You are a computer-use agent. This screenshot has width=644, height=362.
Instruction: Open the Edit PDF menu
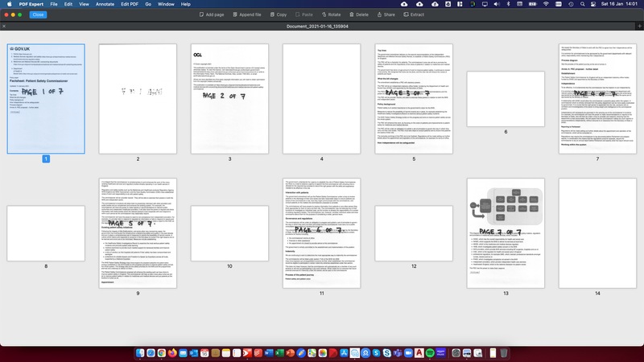pyautogui.click(x=130, y=4)
